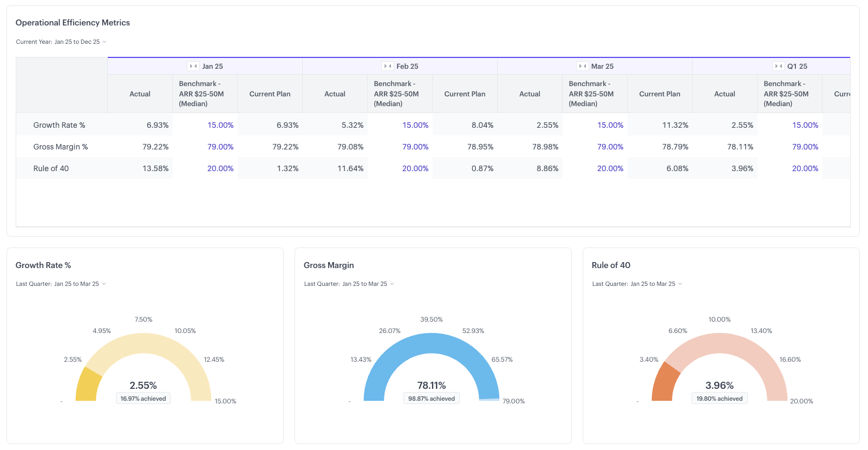The height and width of the screenshot is (450, 868).
Task: Click Feb 25 Gross Margin benchmark value 79.00%
Action: click(x=415, y=147)
